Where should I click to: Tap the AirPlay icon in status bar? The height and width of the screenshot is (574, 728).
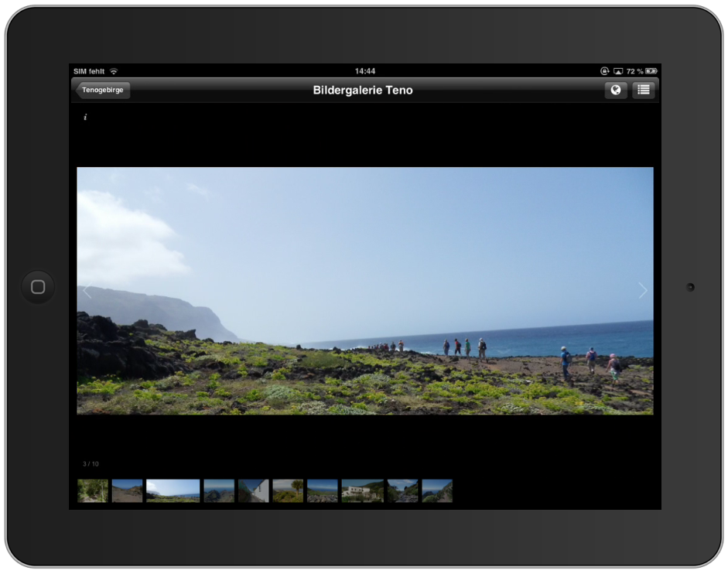[618, 71]
